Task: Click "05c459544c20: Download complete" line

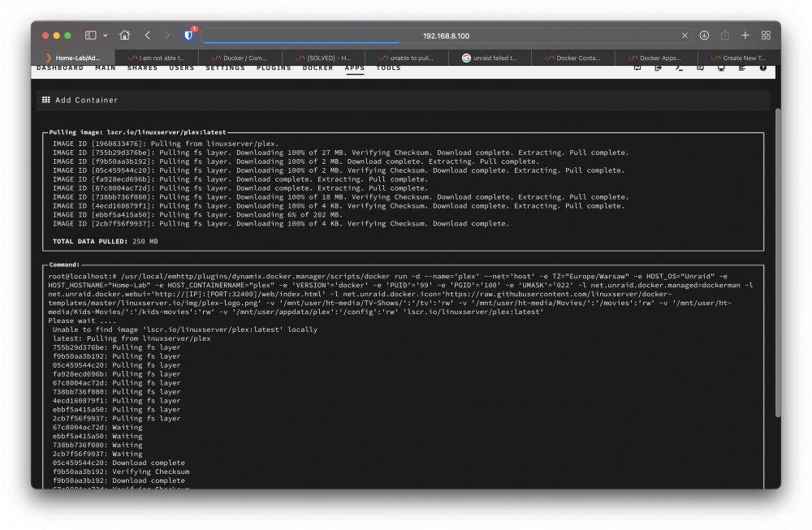Action: (x=119, y=463)
